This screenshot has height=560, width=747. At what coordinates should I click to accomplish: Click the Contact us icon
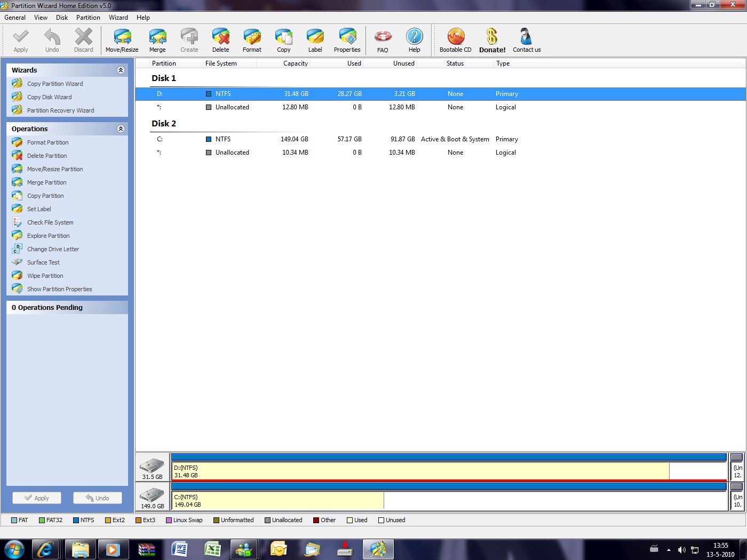pyautogui.click(x=527, y=41)
